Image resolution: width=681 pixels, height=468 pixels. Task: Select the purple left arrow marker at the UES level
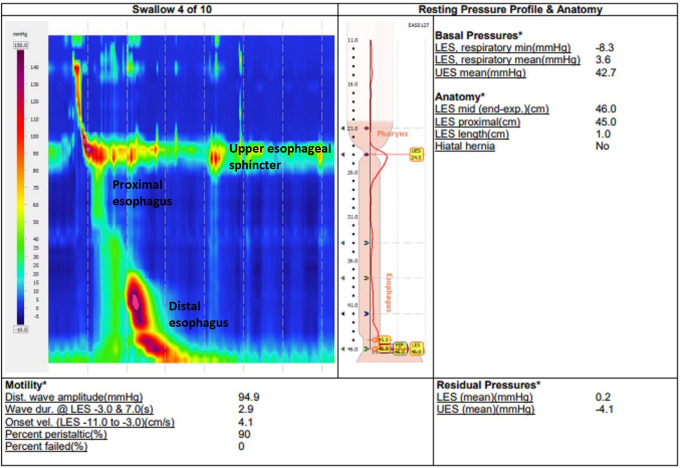(x=343, y=155)
